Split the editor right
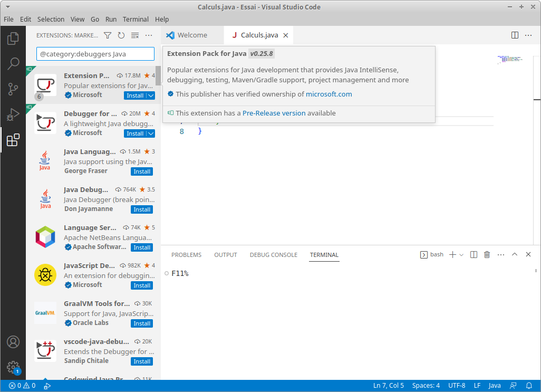541x392 pixels. coord(515,35)
